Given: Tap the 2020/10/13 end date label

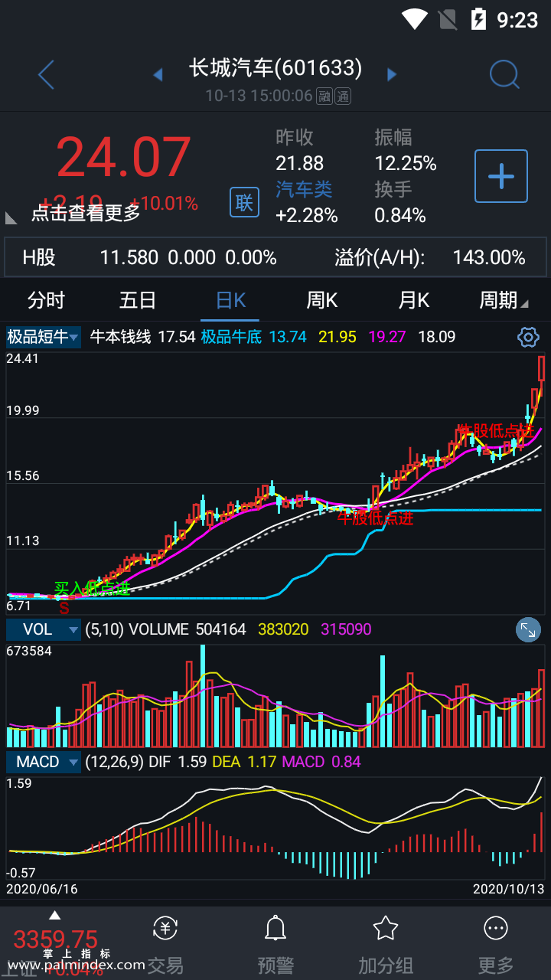Looking at the screenshot, I should tap(509, 889).
